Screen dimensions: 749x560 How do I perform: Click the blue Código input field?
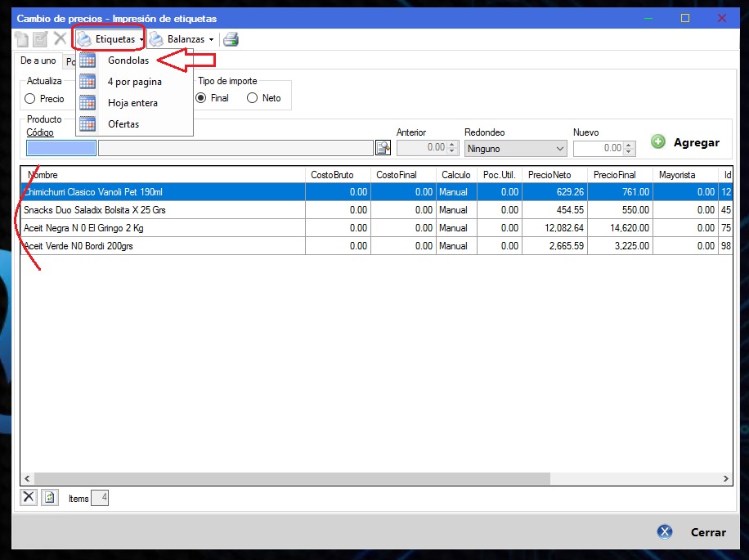click(61, 148)
